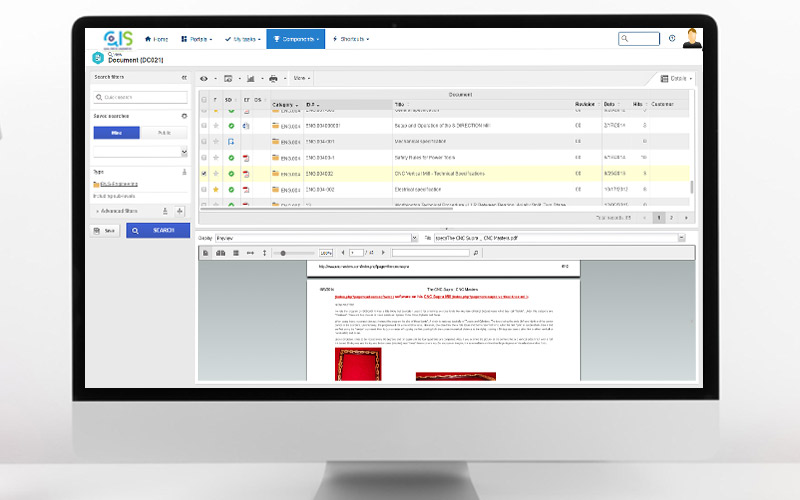The width and height of the screenshot is (800, 500).
Task: Click the gold star on ENG.034-002 row
Action: point(216,189)
